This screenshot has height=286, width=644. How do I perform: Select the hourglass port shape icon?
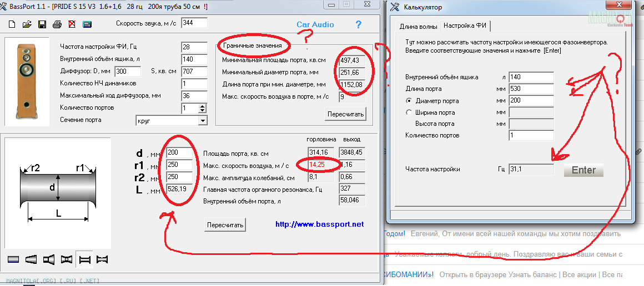click(x=102, y=259)
